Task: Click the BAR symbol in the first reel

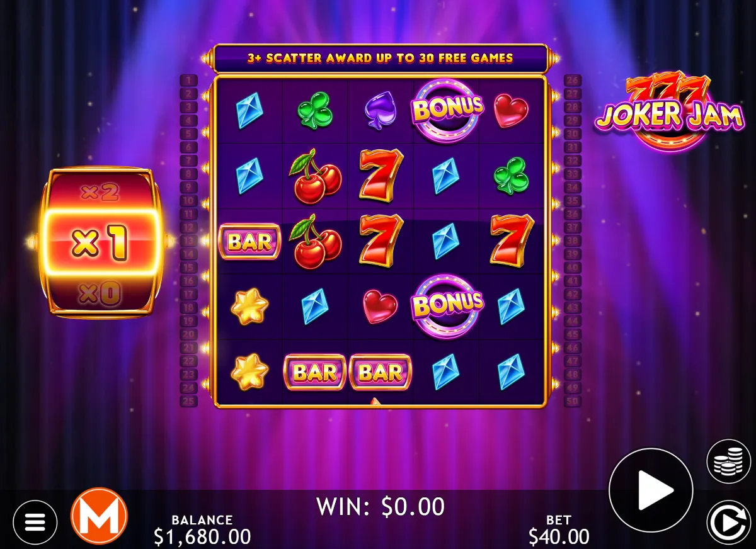Action: coord(249,242)
